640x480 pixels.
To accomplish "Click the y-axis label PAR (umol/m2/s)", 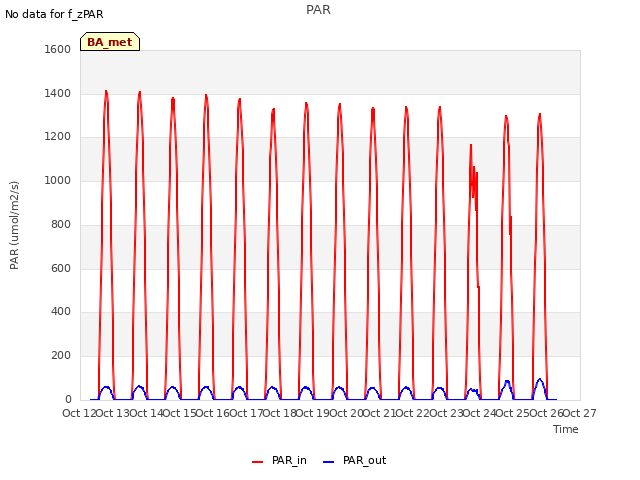I will [14, 225].
